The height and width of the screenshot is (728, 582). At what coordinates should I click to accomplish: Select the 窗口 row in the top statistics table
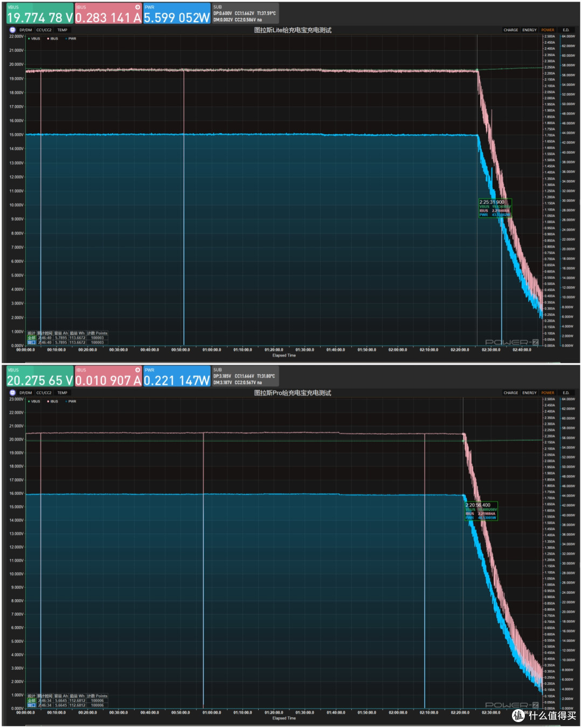[x=67, y=342]
